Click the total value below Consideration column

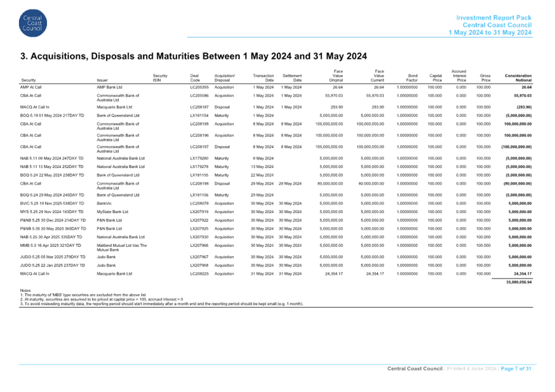518,282
